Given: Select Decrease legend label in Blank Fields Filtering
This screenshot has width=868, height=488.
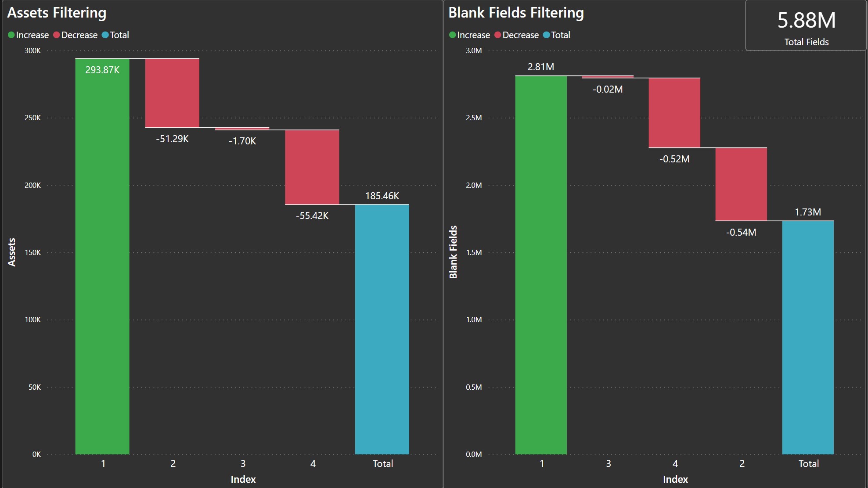Looking at the screenshot, I should point(520,35).
